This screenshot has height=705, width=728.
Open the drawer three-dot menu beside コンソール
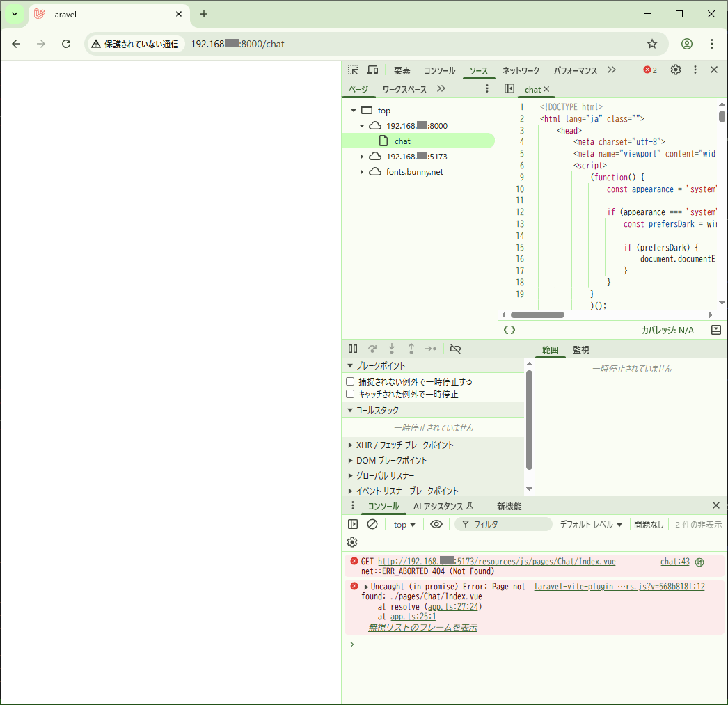[x=353, y=505]
